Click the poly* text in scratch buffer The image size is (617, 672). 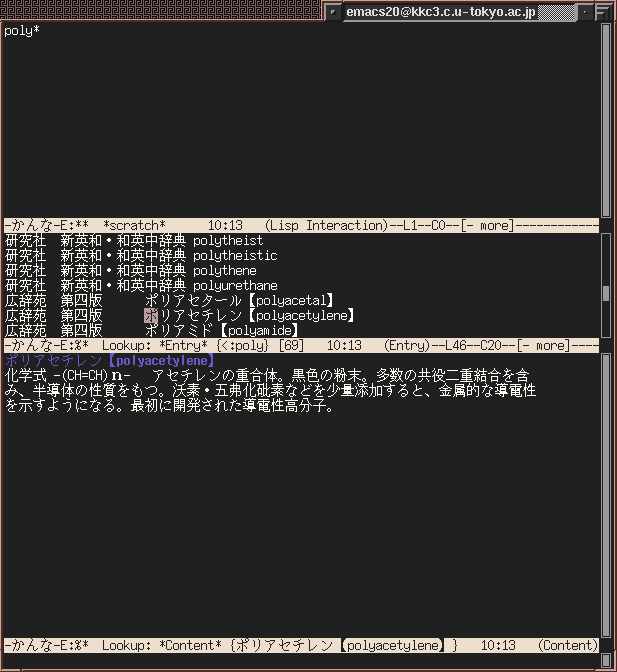pos(22,31)
